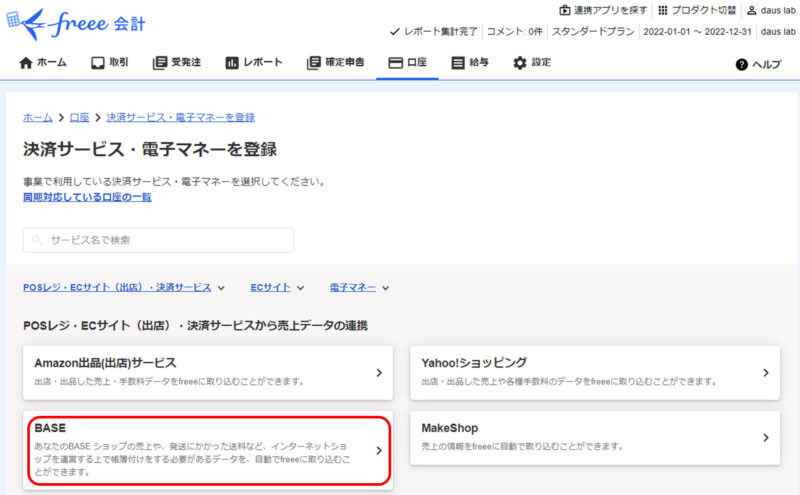Click the user account person icon
Screen dimensions: 800x495
click(752, 10)
